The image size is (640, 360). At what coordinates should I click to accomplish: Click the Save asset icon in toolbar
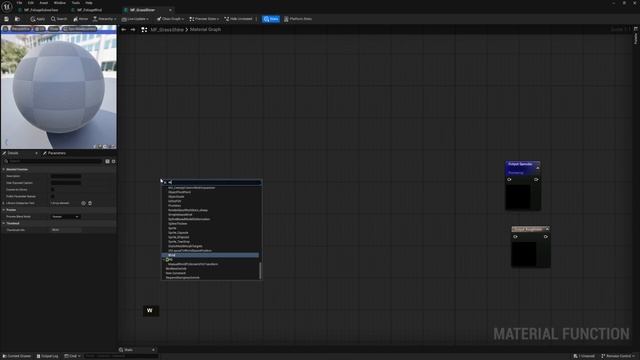(x=6, y=19)
